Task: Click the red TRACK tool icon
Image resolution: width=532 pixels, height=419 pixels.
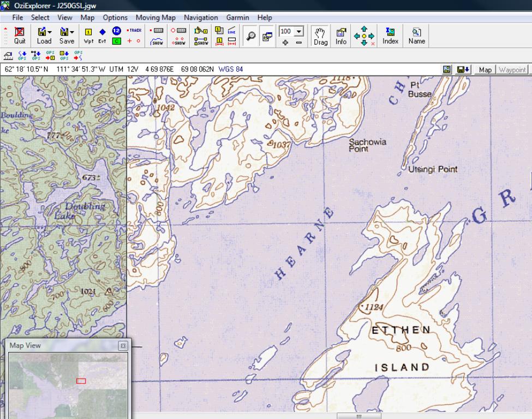Action: (x=134, y=30)
